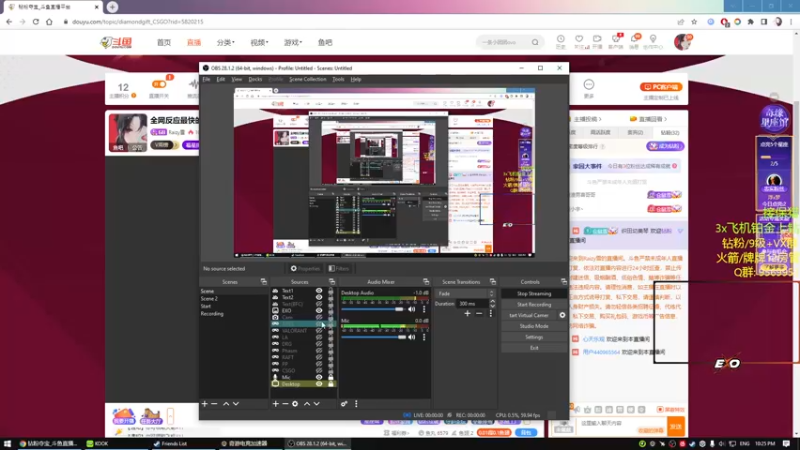
Task: Decrease the transition Duration with down arrow
Action: pos(492,306)
